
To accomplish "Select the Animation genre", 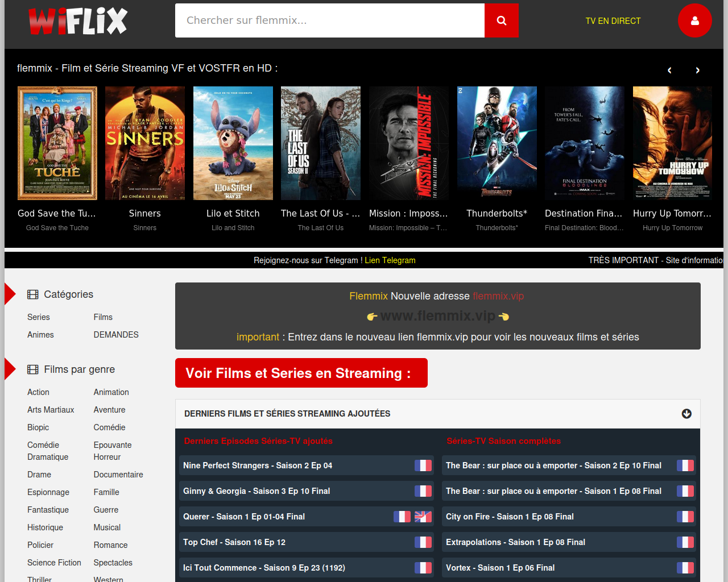I will [x=111, y=392].
